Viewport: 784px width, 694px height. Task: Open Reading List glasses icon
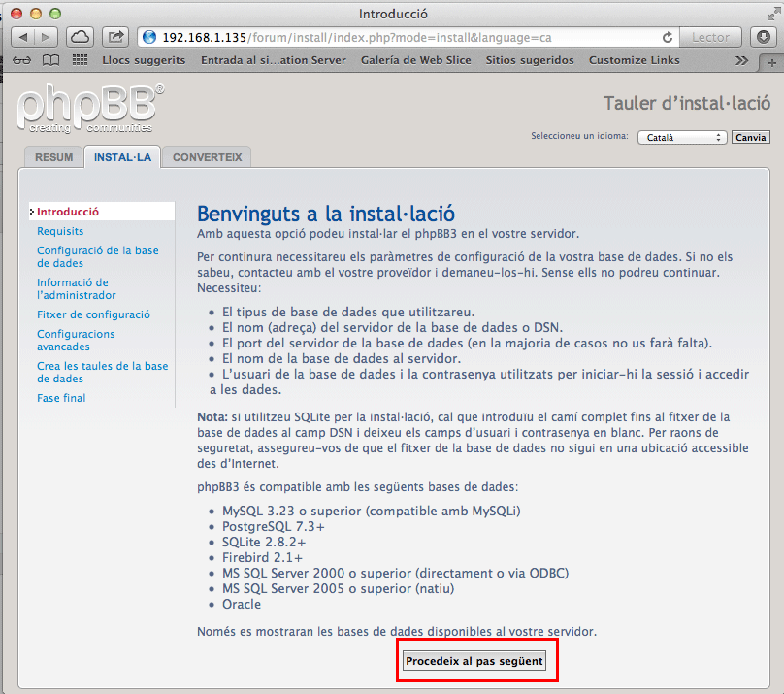[x=21, y=60]
